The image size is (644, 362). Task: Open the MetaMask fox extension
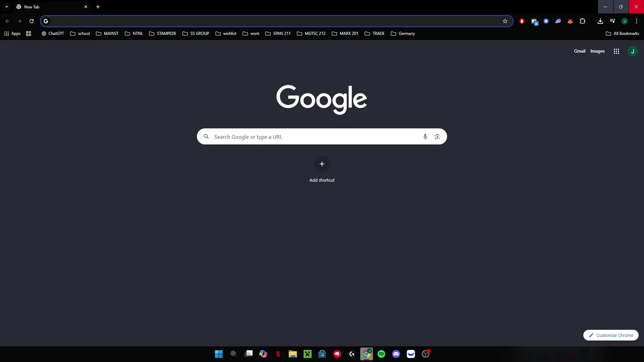pos(570,21)
